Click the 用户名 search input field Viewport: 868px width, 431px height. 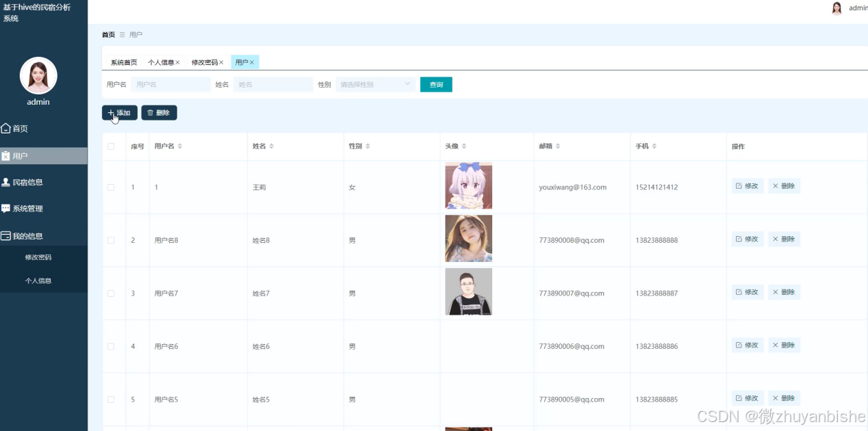tap(170, 84)
